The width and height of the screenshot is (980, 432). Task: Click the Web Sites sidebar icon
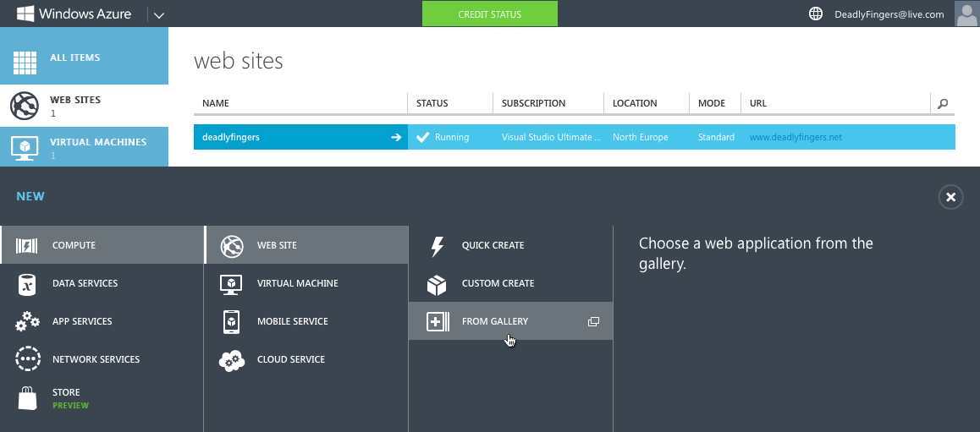[x=25, y=106]
